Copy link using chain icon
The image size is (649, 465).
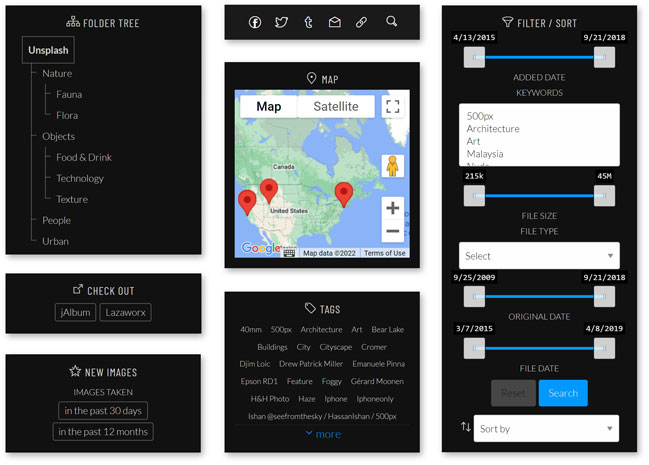362,22
